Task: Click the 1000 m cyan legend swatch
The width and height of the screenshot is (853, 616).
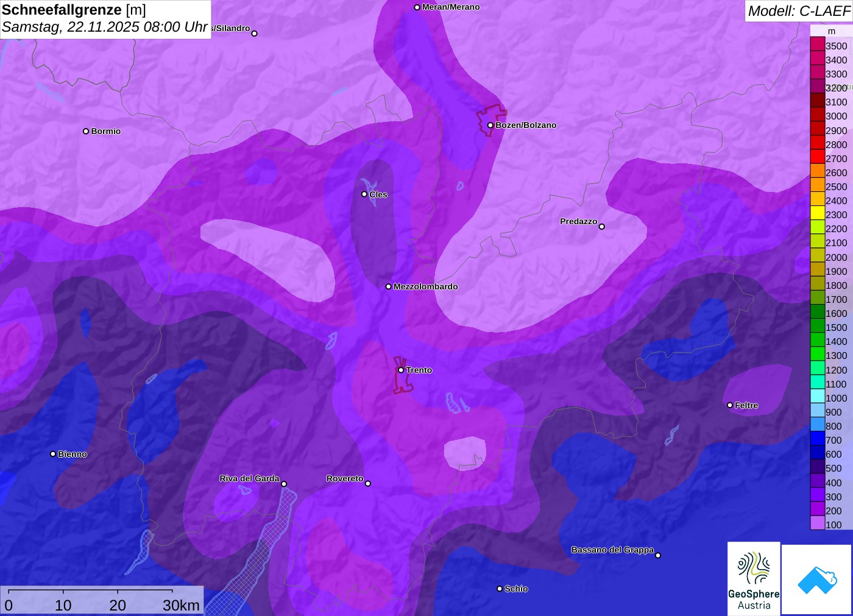Action: [x=817, y=397]
